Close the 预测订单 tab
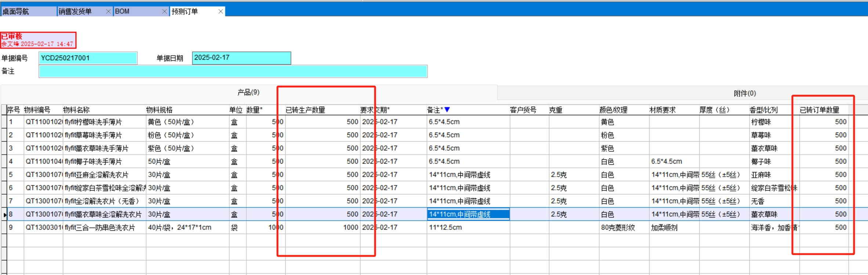Viewport: 868px width, 275px height. (x=221, y=11)
